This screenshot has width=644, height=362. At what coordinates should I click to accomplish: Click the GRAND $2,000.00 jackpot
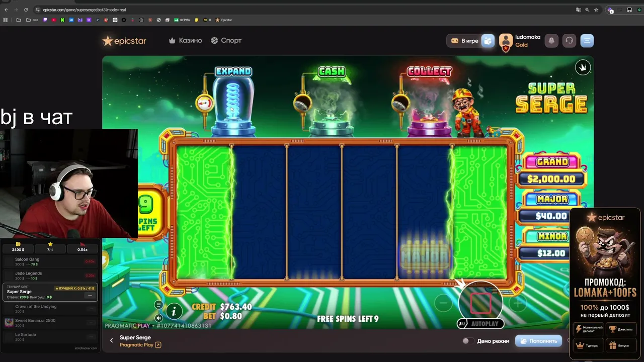[551, 171]
